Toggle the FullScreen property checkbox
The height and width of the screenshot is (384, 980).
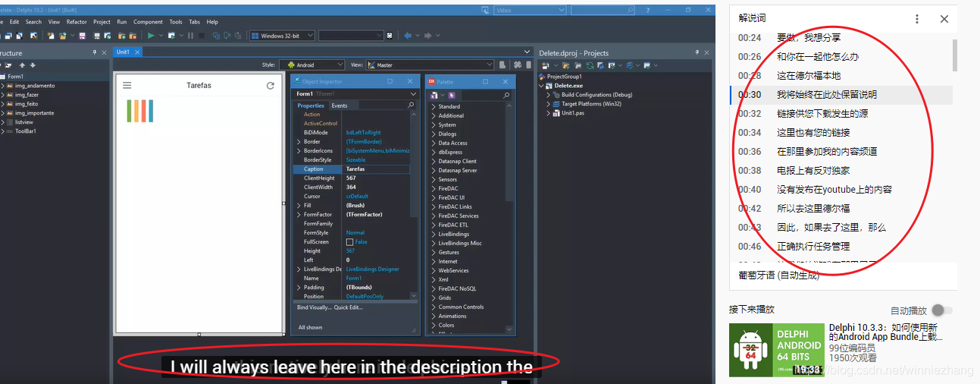tap(349, 242)
